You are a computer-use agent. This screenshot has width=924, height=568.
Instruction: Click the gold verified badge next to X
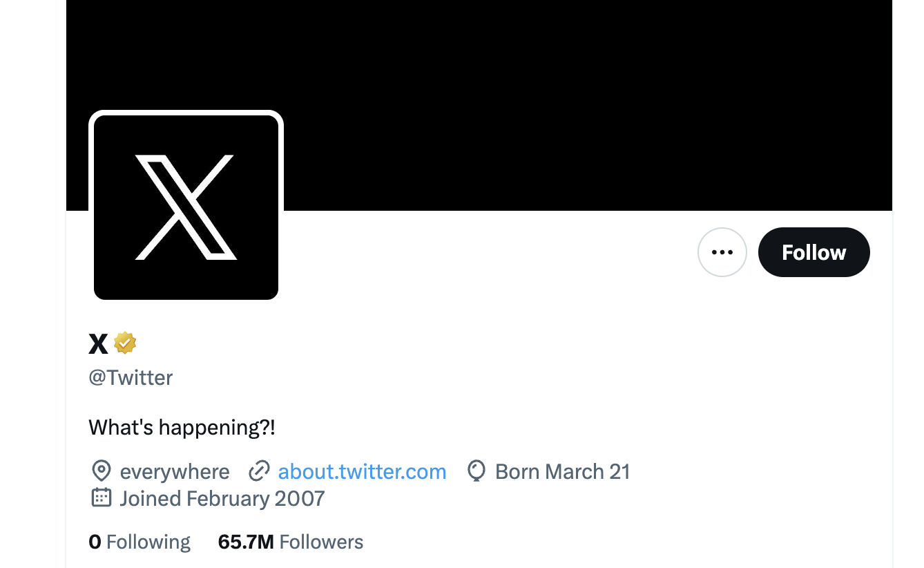tap(125, 343)
